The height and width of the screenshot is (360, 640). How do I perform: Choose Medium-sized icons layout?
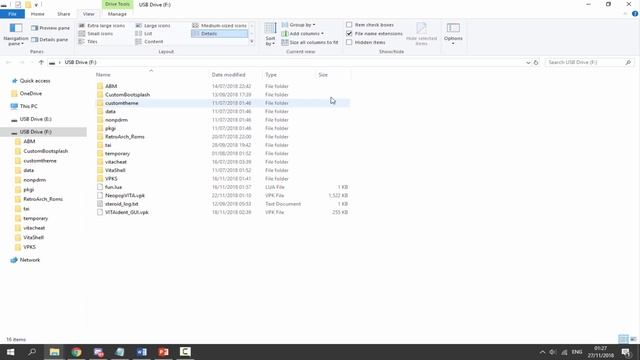[220, 25]
